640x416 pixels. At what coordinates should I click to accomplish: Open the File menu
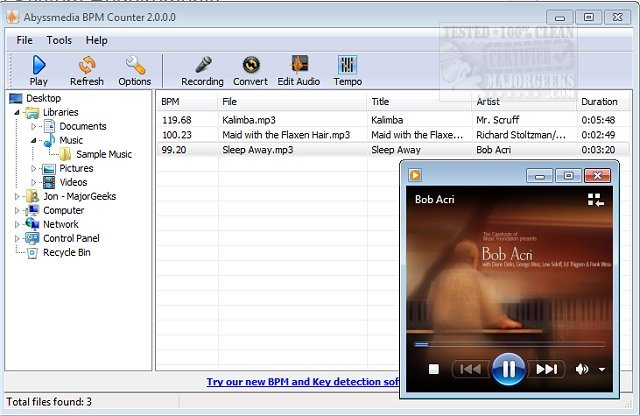pyautogui.click(x=24, y=40)
